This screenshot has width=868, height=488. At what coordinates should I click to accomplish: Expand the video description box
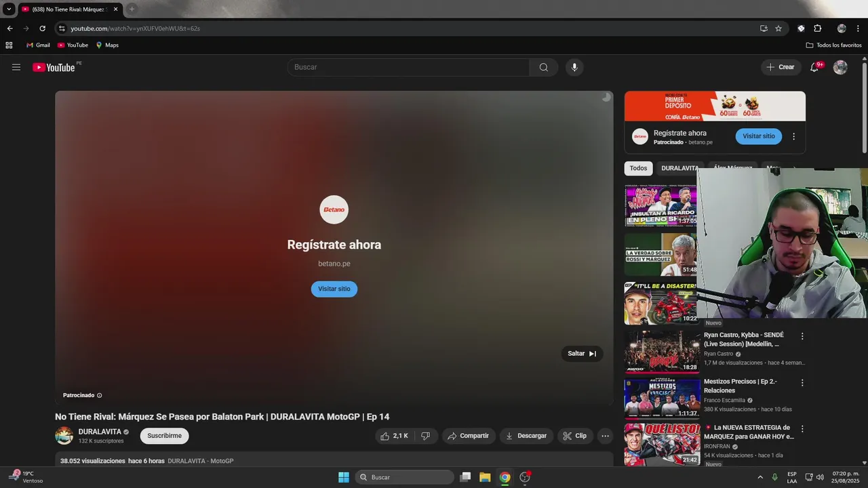pos(334,460)
